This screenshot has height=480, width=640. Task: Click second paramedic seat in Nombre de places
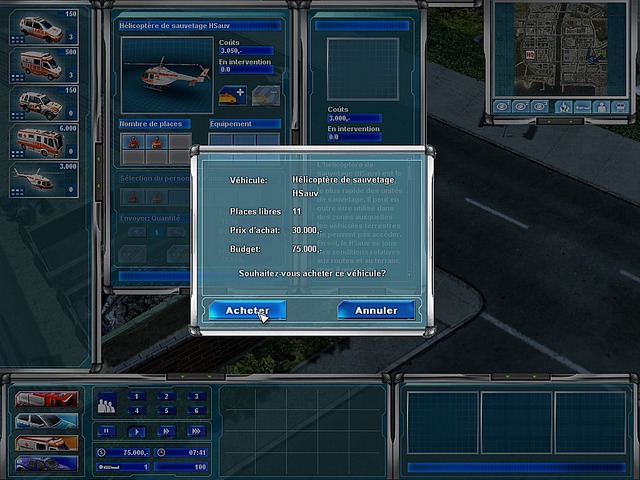coord(157,142)
